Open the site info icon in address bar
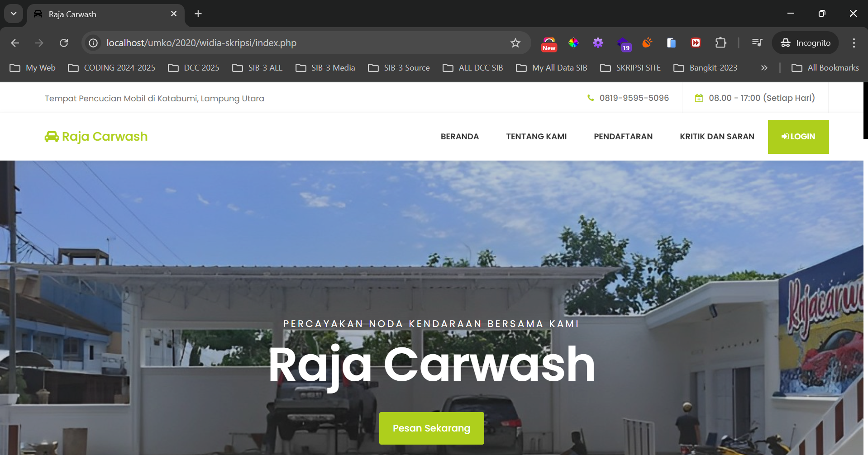Image resolution: width=868 pixels, height=455 pixels. click(x=93, y=43)
